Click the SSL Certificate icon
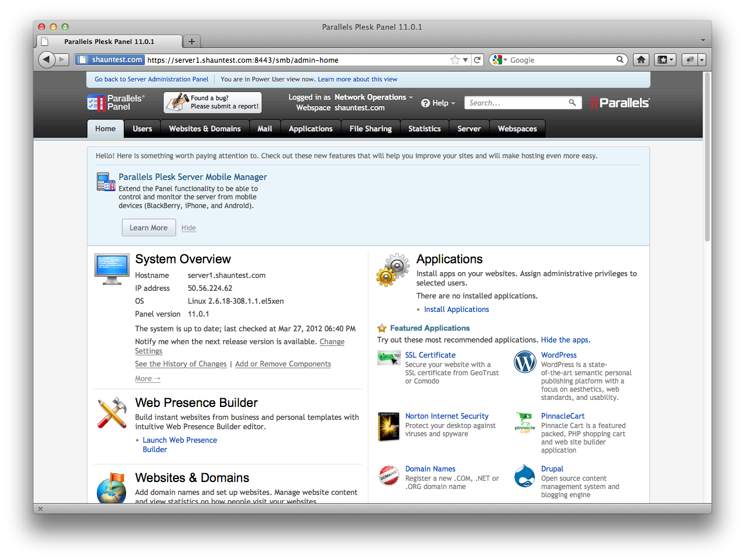 click(388, 357)
